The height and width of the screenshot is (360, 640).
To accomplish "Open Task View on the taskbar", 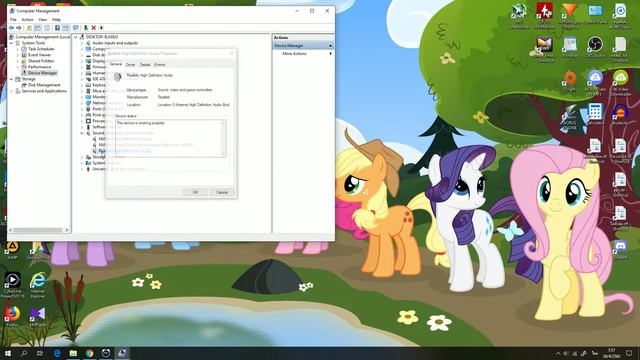I will point(40,353).
